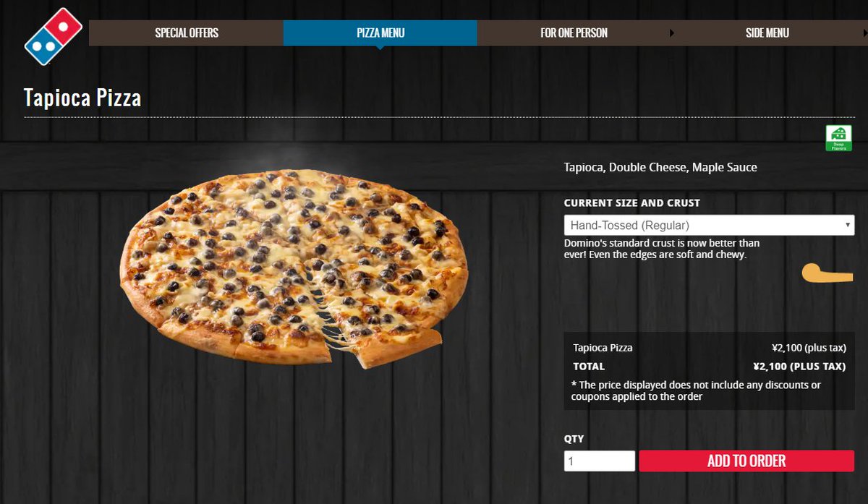Click the Domino's logo

coord(54,36)
